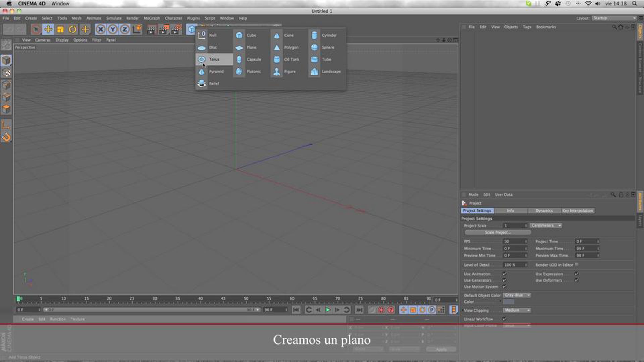Expand the View Clipping Medium dropdown
This screenshot has width=644, height=362.
coord(517,310)
